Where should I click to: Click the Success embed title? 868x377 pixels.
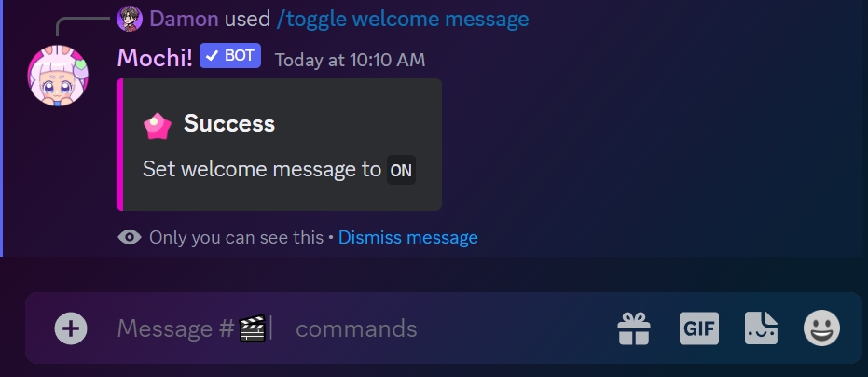click(x=229, y=123)
